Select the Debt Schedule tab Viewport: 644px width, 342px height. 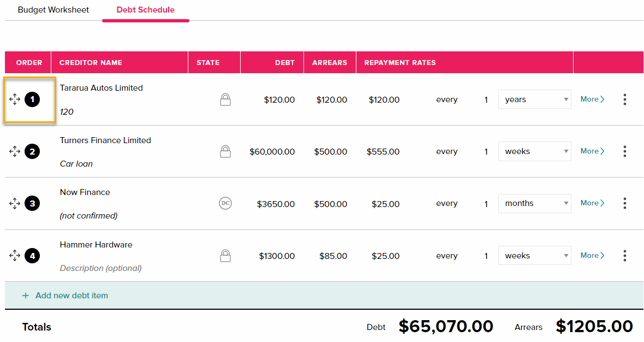tap(145, 10)
